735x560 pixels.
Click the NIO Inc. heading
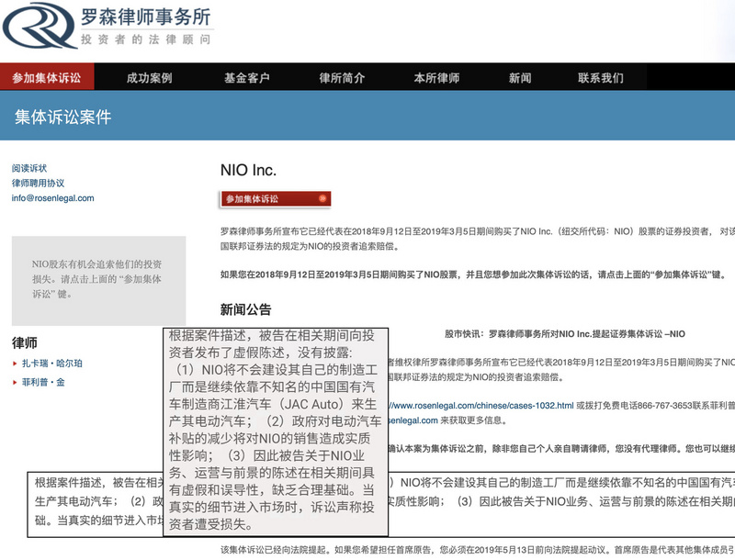pyautogui.click(x=248, y=170)
